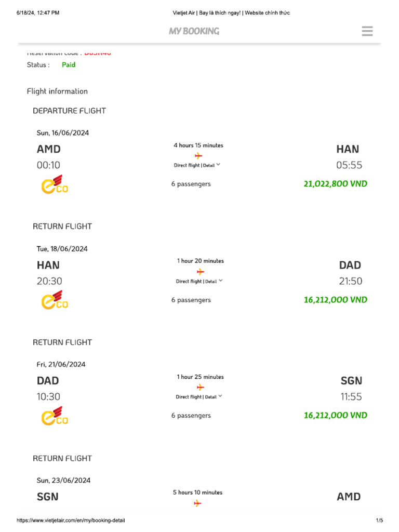Click the airplane icon under 1 hour 25 minutes
The width and height of the screenshot is (399, 532).
pos(200,387)
